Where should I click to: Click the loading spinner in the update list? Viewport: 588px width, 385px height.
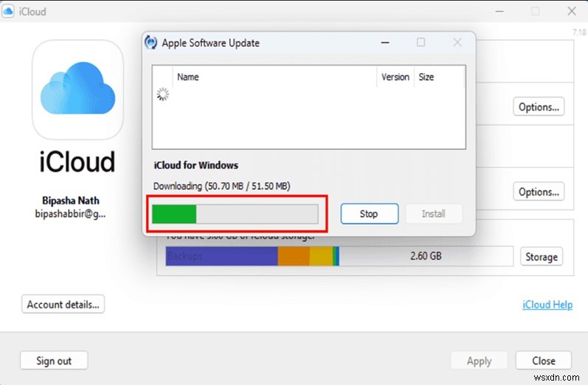[162, 94]
